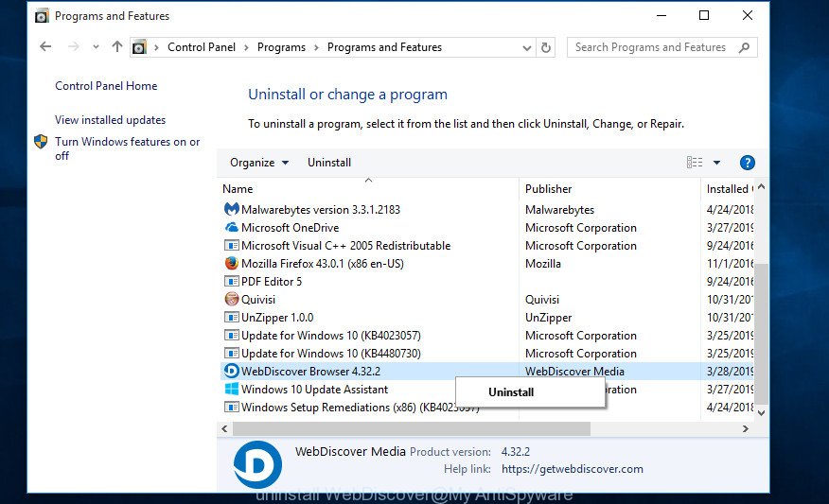The image size is (829, 504).
Task: Open Control Panel Home link
Action: pyautogui.click(x=106, y=86)
